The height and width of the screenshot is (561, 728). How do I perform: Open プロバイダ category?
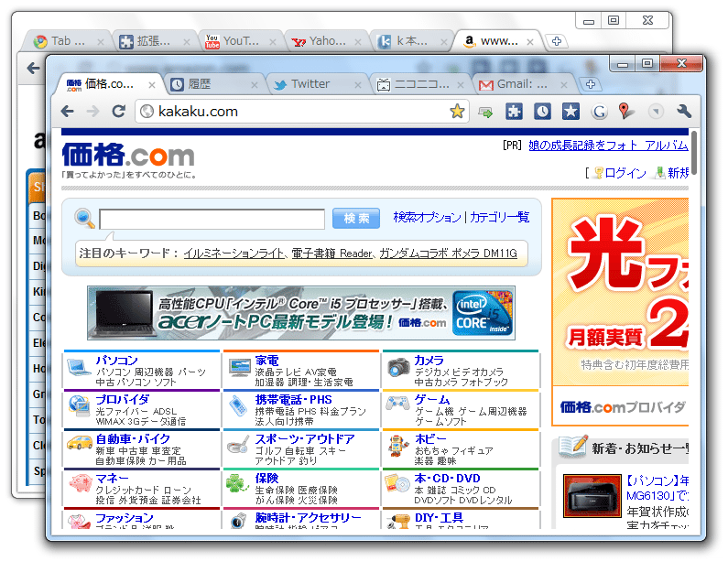(122, 400)
